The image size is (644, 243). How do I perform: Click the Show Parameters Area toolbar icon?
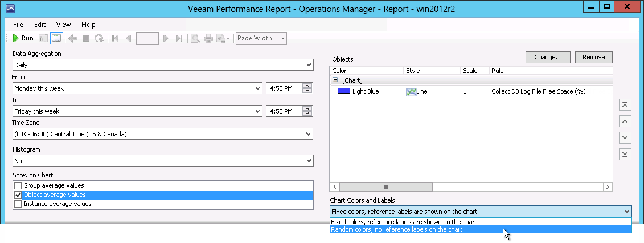tap(43, 38)
